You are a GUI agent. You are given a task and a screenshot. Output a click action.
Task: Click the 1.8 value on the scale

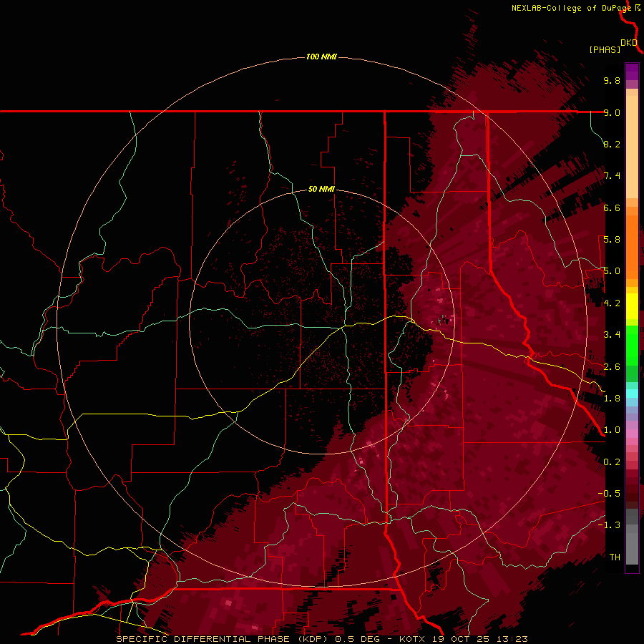click(612, 399)
